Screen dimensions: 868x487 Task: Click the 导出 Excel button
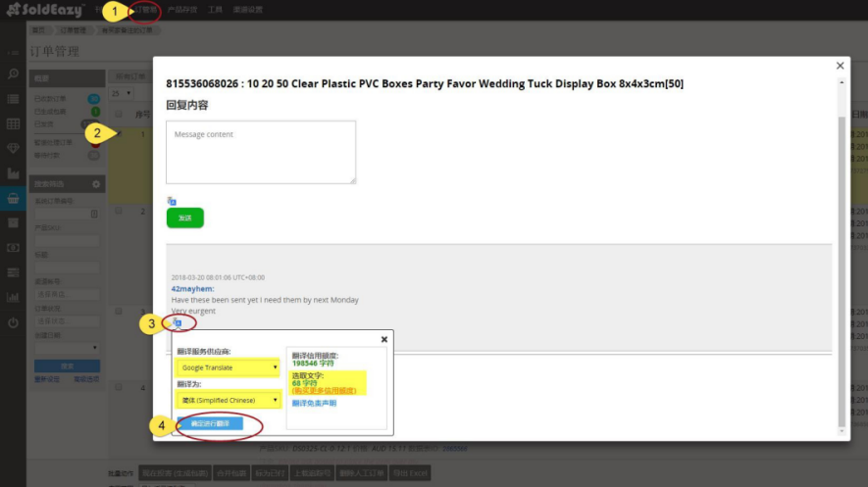pos(410,473)
